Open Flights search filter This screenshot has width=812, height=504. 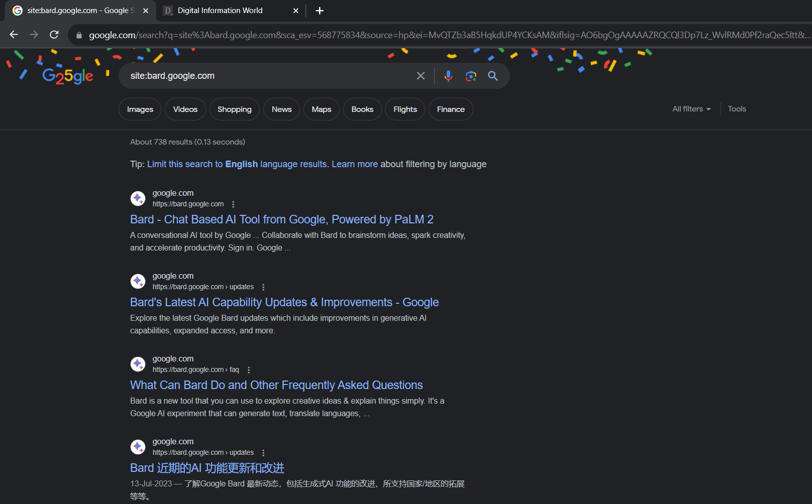[x=405, y=109]
